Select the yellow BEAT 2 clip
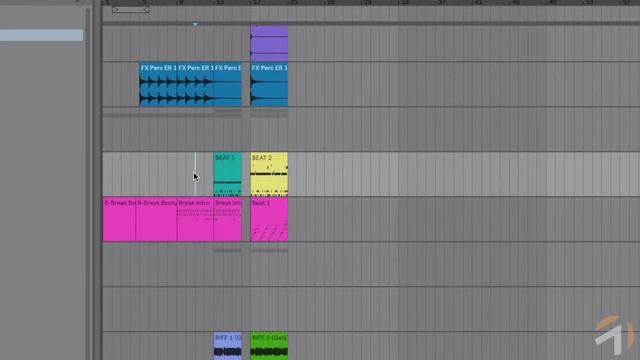Viewport: 640px width, 360px height. (269, 174)
